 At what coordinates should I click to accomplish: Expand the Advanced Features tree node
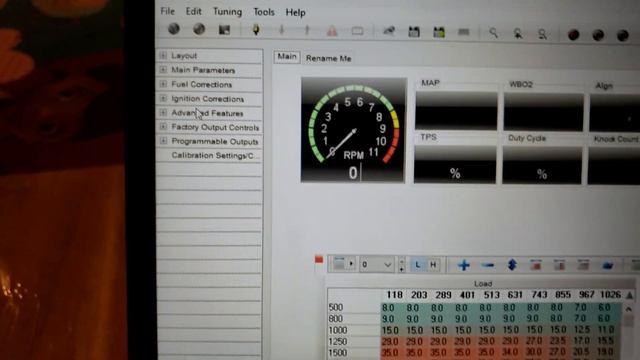[x=163, y=112]
